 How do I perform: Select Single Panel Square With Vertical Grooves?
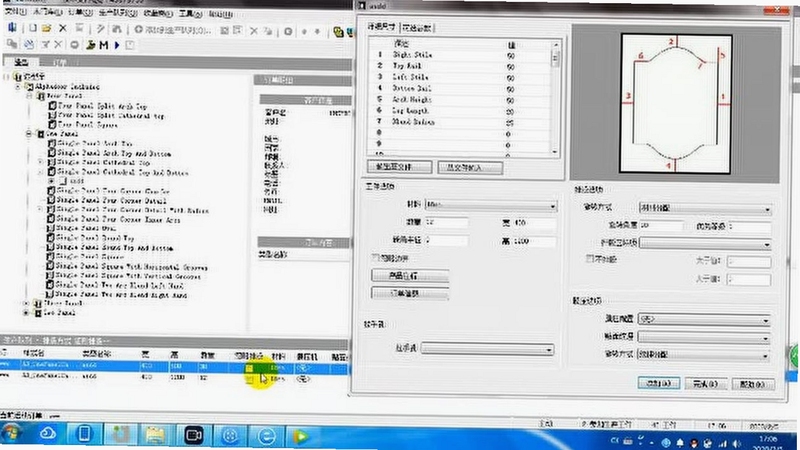(x=128, y=277)
